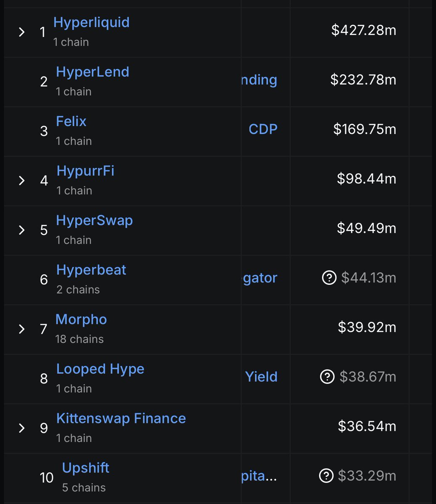Open the Kittenswap Finance protocol link
436x504 pixels.
[x=121, y=418]
